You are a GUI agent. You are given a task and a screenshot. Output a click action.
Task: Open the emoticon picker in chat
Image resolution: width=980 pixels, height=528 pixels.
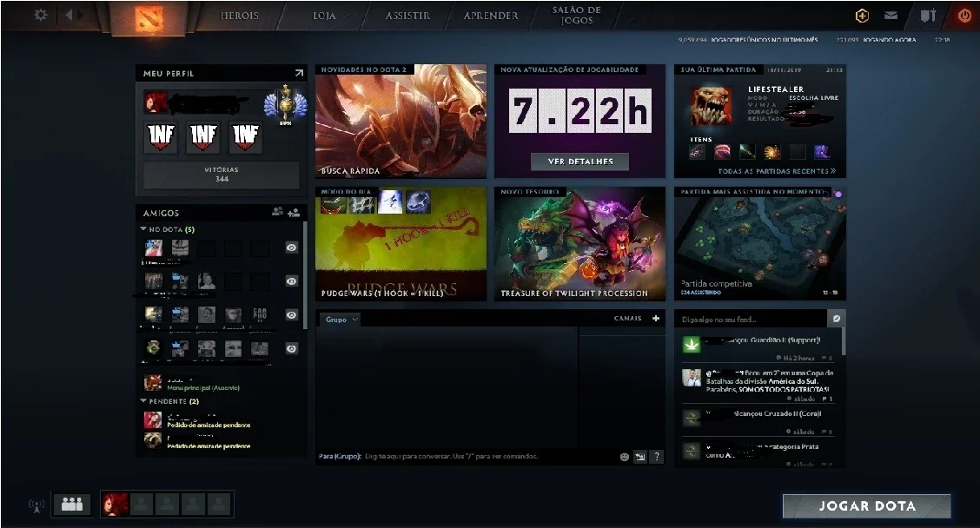pyautogui.click(x=624, y=457)
